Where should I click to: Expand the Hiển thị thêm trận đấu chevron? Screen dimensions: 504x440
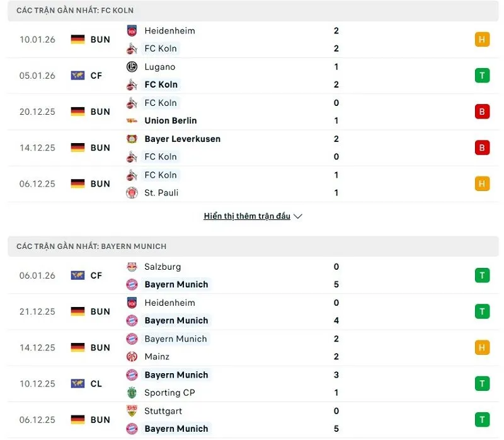[297, 216]
